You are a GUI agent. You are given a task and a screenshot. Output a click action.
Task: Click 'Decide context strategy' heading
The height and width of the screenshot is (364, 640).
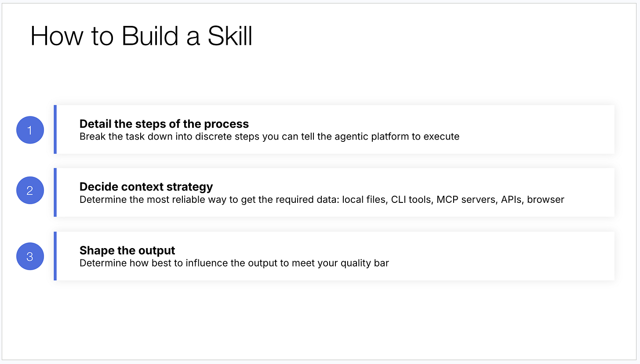click(146, 187)
